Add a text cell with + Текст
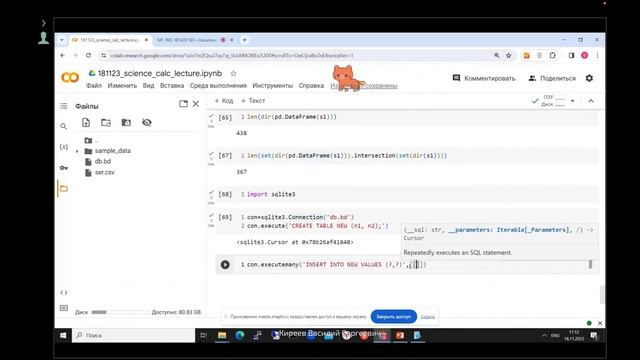Viewport: 640px width, 360px height. coord(253,101)
